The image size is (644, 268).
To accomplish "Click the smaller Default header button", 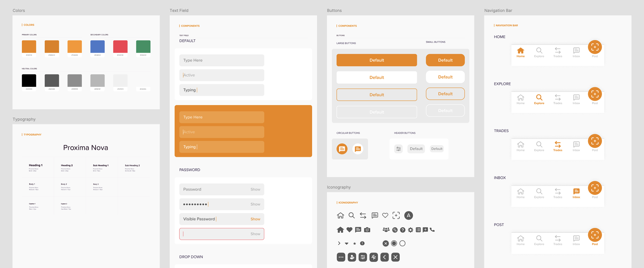I will (x=437, y=149).
